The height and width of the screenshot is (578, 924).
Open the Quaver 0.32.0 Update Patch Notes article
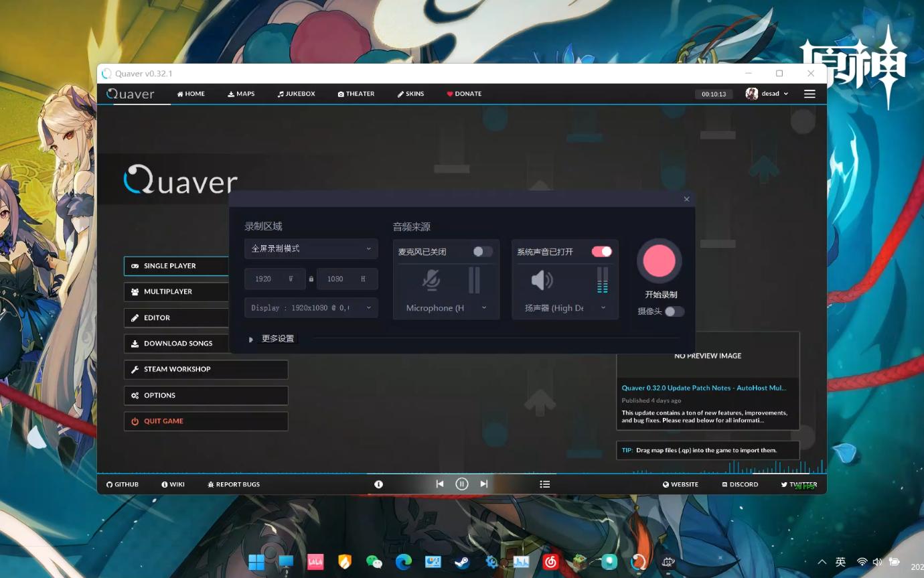point(704,388)
